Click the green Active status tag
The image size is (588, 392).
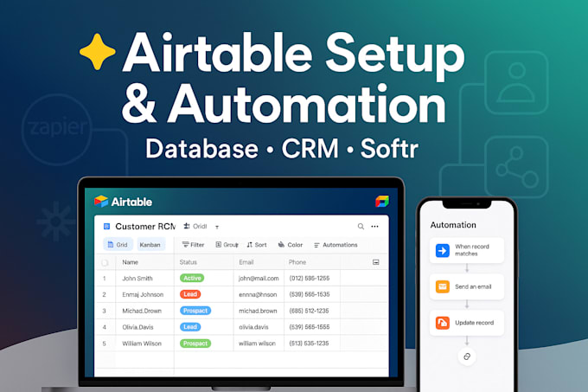[192, 278]
